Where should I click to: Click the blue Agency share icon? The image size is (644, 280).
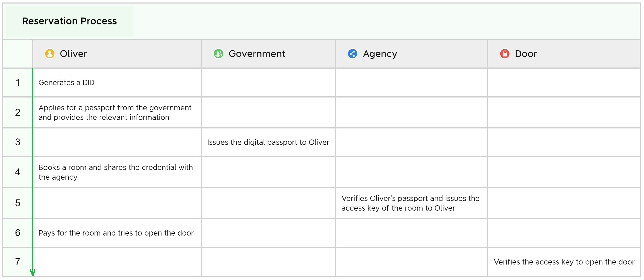click(x=353, y=54)
